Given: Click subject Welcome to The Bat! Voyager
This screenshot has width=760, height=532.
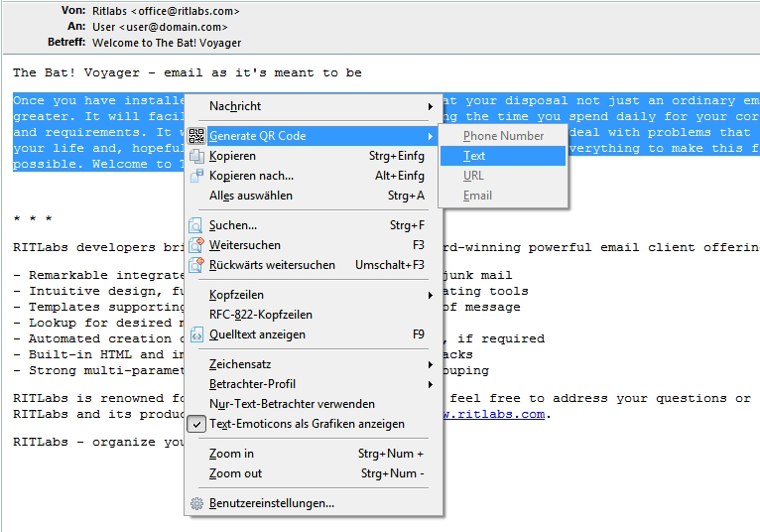Looking at the screenshot, I should pos(167,43).
